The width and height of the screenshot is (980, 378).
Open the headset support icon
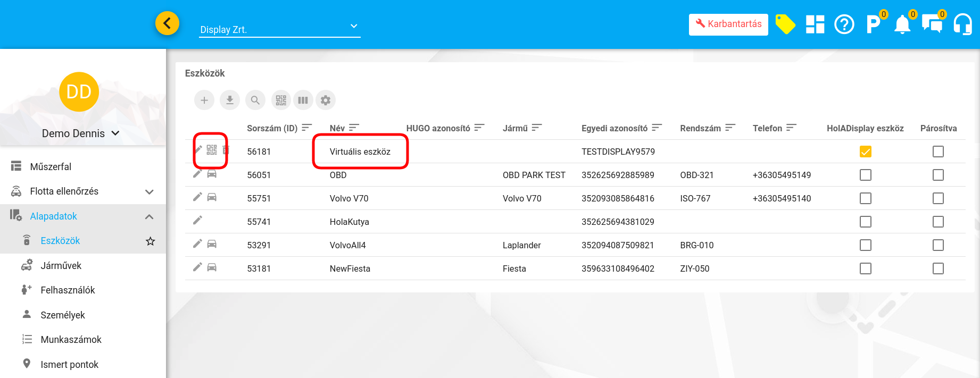click(x=962, y=24)
